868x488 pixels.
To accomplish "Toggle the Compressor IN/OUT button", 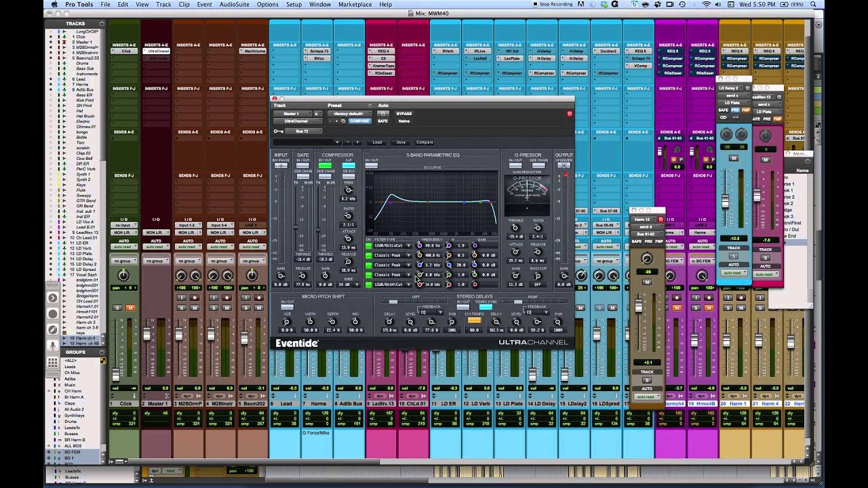I will [x=325, y=165].
